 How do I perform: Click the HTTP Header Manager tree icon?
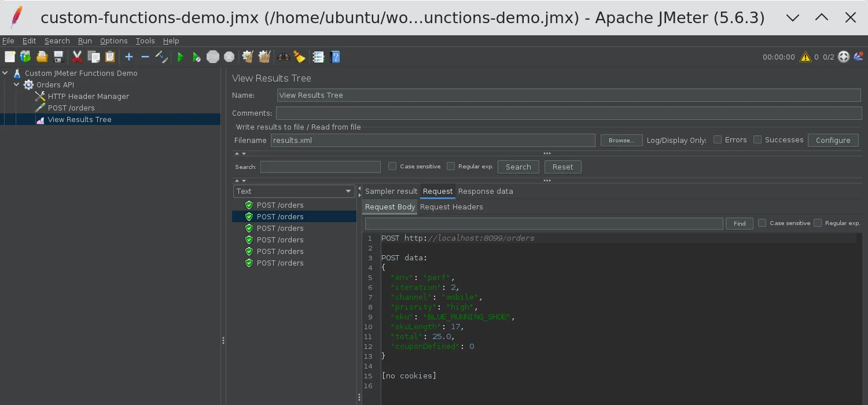click(x=40, y=96)
